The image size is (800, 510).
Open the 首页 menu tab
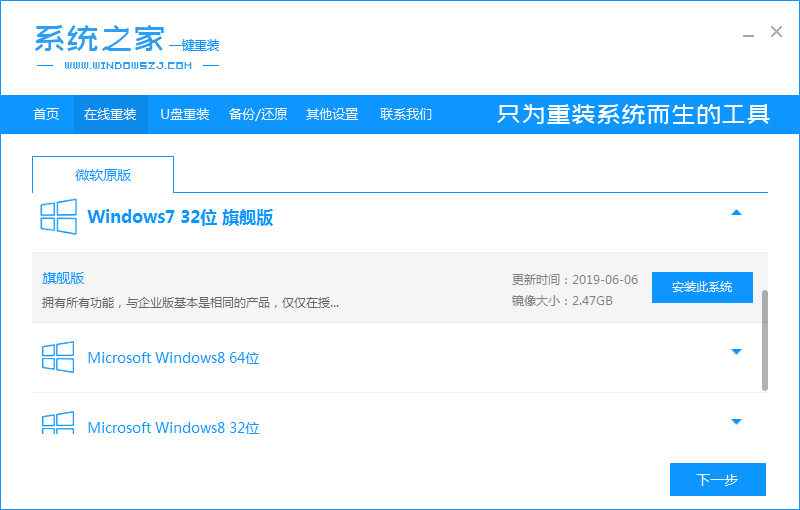pos(46,114)
